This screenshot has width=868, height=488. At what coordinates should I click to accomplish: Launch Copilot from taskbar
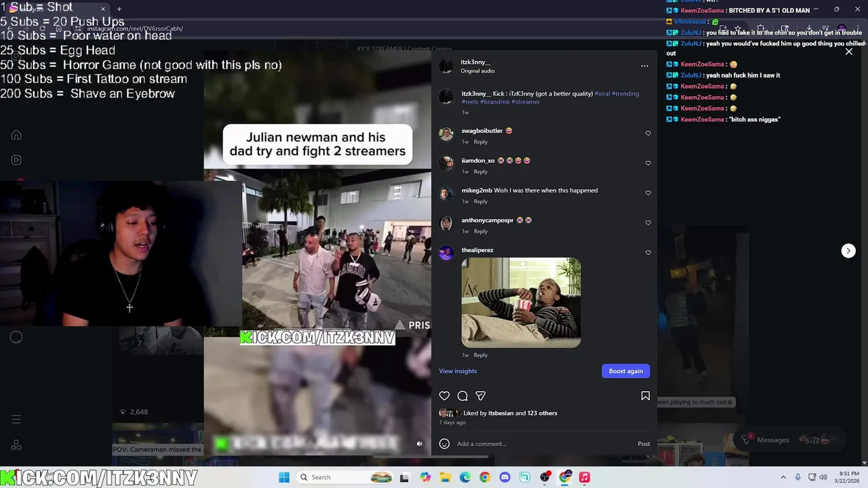coord(425,477)
